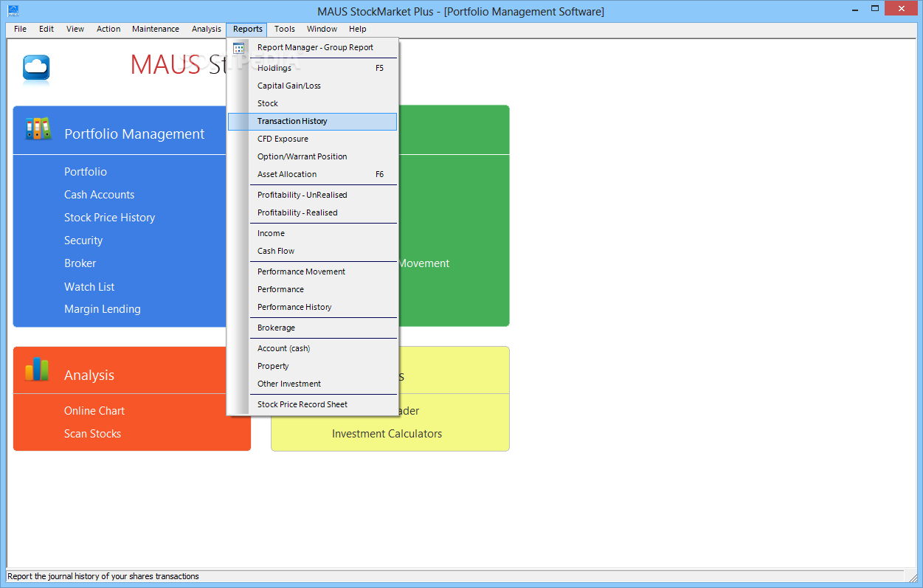The width and height of the screenshot is (923, 588).
Task: Open the CFD Exposure report
Action: tap(312, 139)
